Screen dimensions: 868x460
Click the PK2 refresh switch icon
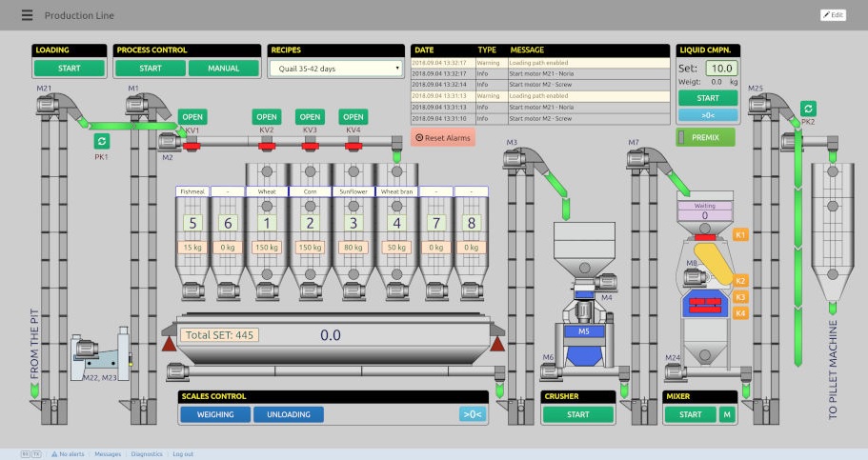[808, 109]
